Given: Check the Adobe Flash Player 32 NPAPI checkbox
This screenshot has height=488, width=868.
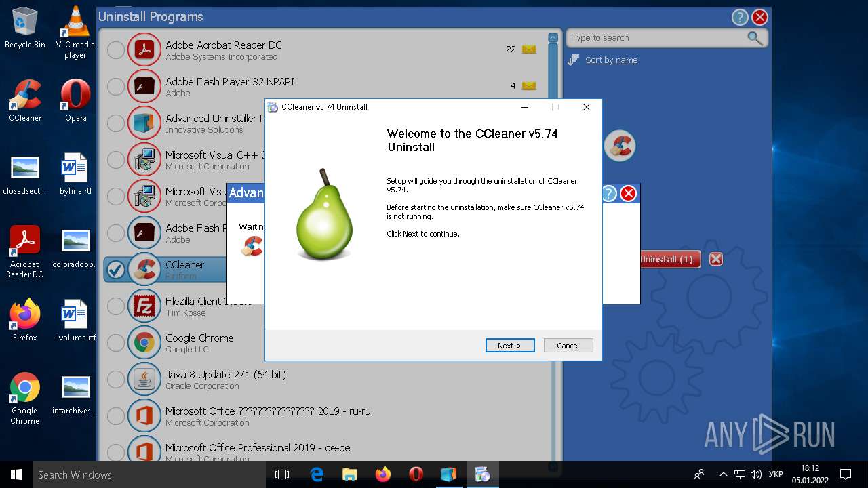Looking at the screenshot, I should click(x=116, y=87).
